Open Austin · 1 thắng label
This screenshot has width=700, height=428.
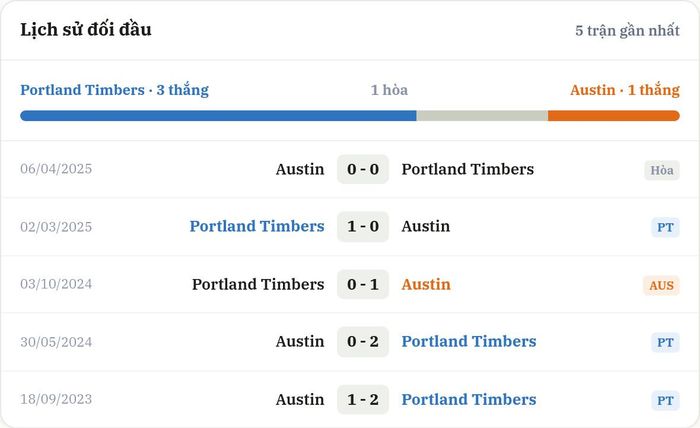625,90
